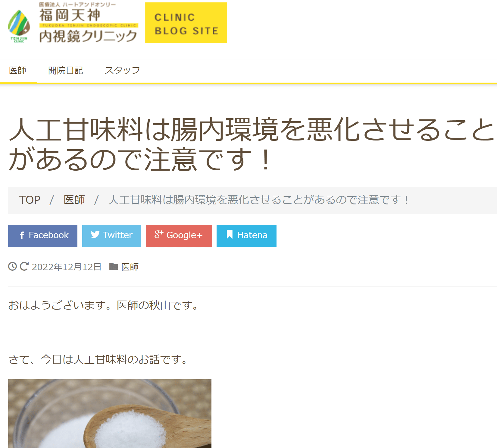Click the Twitter bird icon
Screen dimensions: 497x448
95,235
